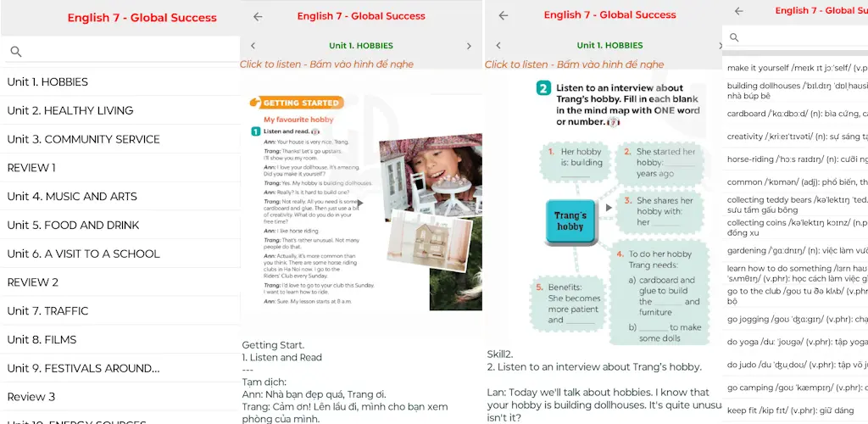Play audio on Trang's hobby mind map
The height and width of the screenshot is (424, 868).
pyautogui.click(x=609, y=208)
